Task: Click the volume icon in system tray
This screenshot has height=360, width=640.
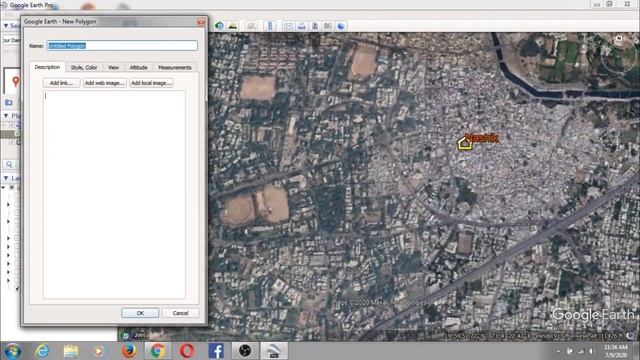Action: (x=591, y=351)
